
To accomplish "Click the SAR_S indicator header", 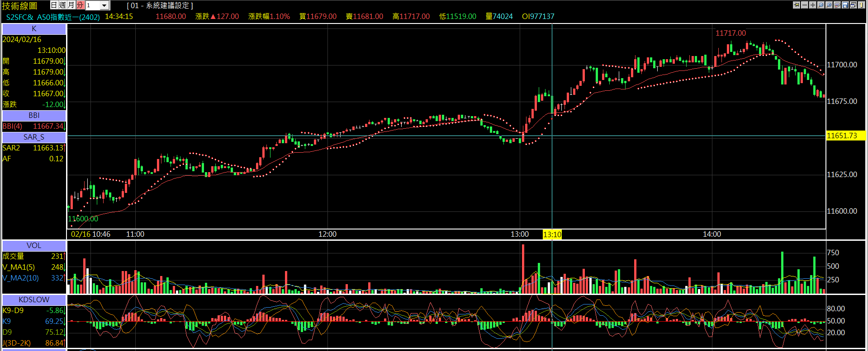I will (x=34, y=137).
